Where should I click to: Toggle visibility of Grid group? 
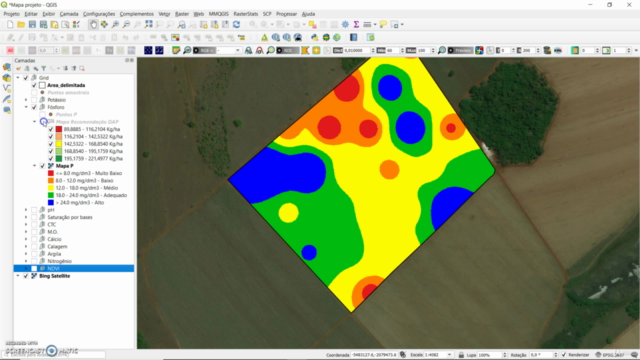pyautogui.click(x=26, y=78)
